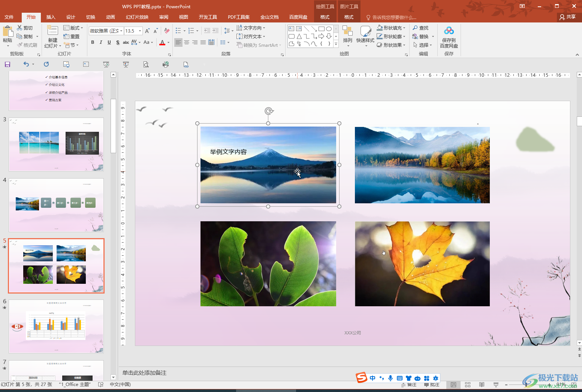Switch to the Animations (动画) tab
The image size is (582, 392).
pos(110,17)
